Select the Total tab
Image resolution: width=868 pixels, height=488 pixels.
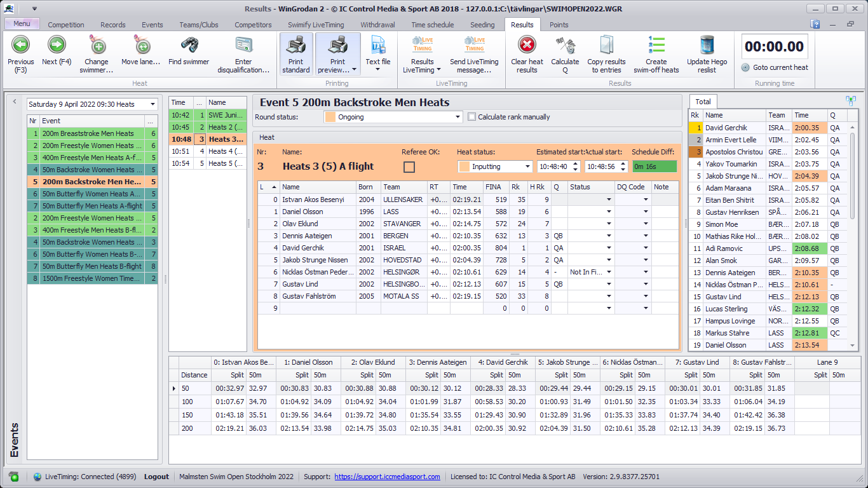(x=703, y=102)
